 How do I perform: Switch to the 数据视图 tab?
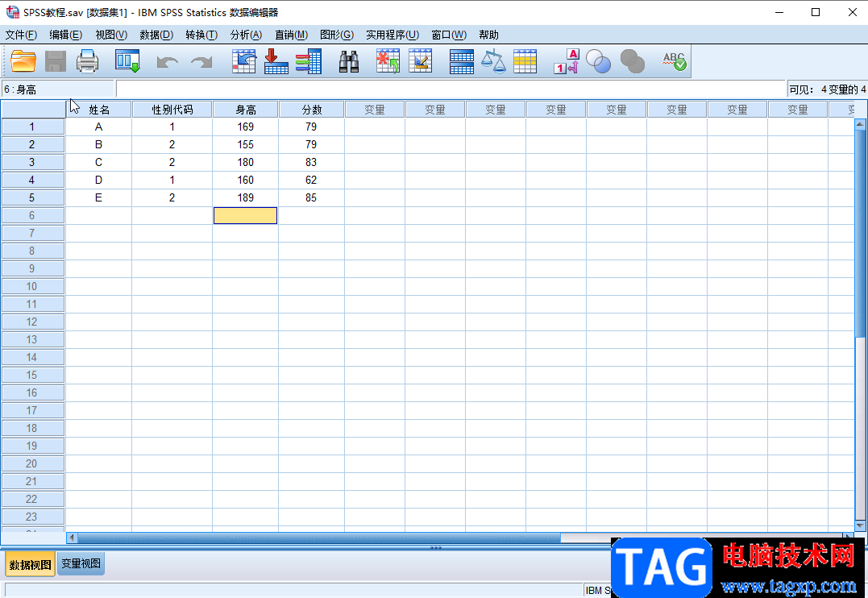(31, 564)
